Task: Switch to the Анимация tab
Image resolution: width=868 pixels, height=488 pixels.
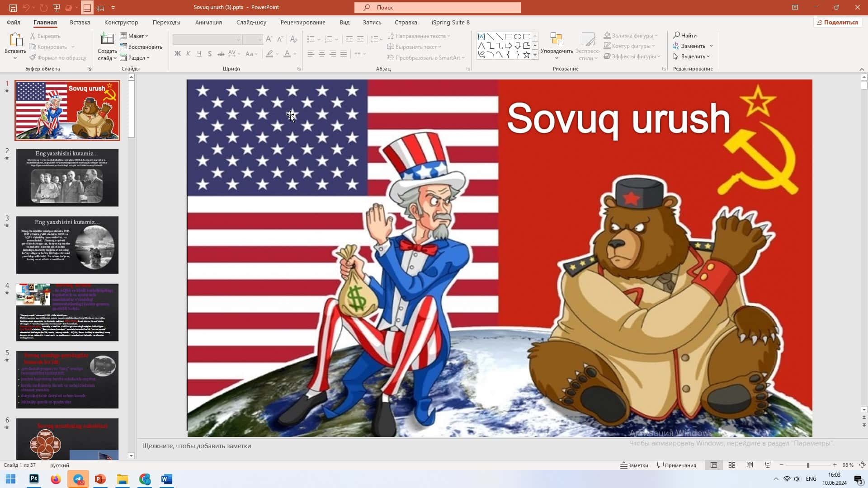Action: tap(208, 22)
